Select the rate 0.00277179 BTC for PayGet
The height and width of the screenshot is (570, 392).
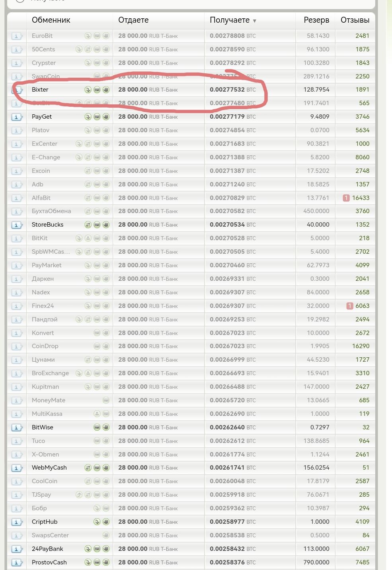pyautogui.click(x=233, y=117)
